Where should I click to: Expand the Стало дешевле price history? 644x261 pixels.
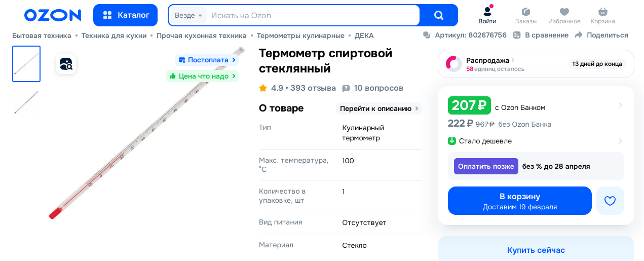(620, 141)
